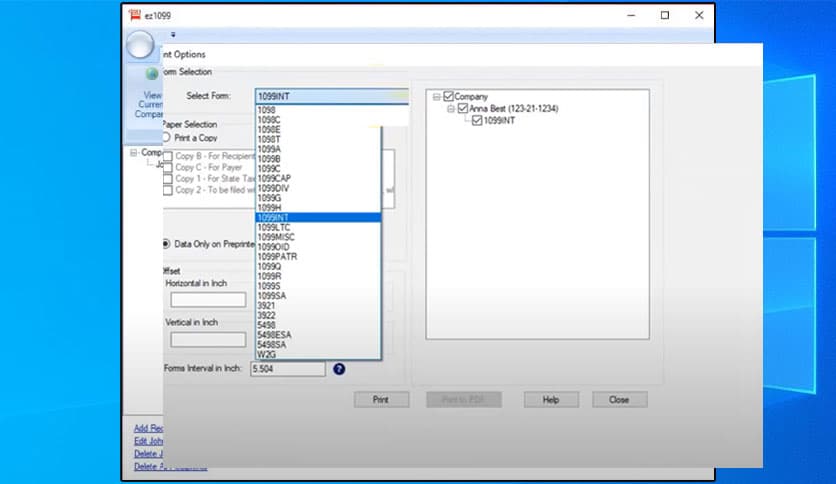
Task: Choose 1098T from form list
Action: (318, 140)
